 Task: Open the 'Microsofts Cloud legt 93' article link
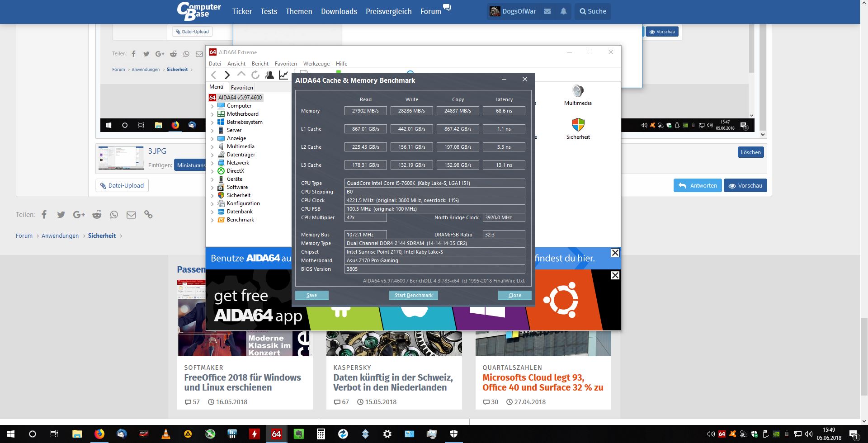(542, 382)
